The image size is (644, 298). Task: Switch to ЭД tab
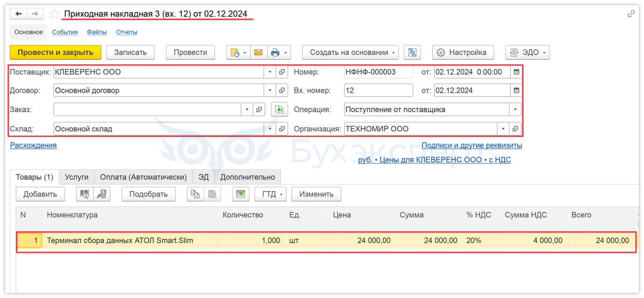[x=203, y=177]
